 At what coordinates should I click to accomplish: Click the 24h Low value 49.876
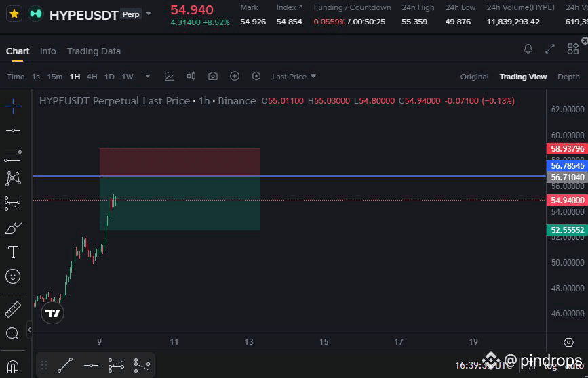click(458, 22)
